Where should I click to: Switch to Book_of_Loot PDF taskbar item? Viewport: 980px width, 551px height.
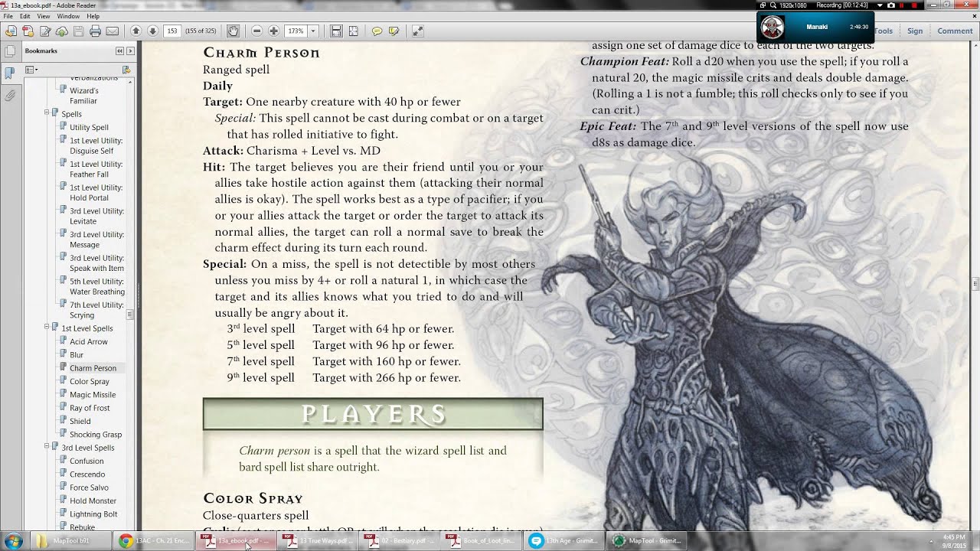pos(482,541)
